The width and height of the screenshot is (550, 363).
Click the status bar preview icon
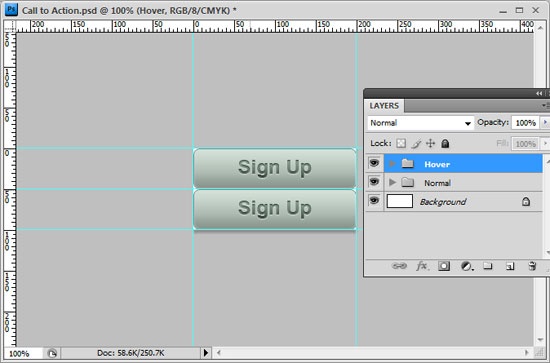(52, 353)
